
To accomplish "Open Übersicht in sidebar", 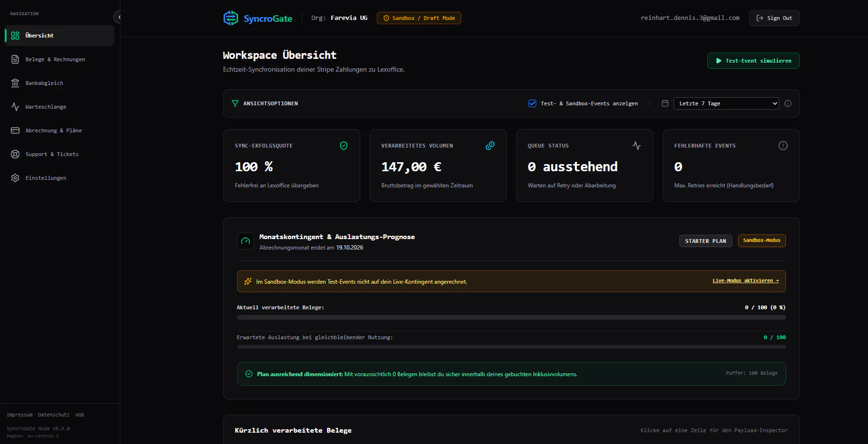I will pyautogui.click(x=59, y=36).
